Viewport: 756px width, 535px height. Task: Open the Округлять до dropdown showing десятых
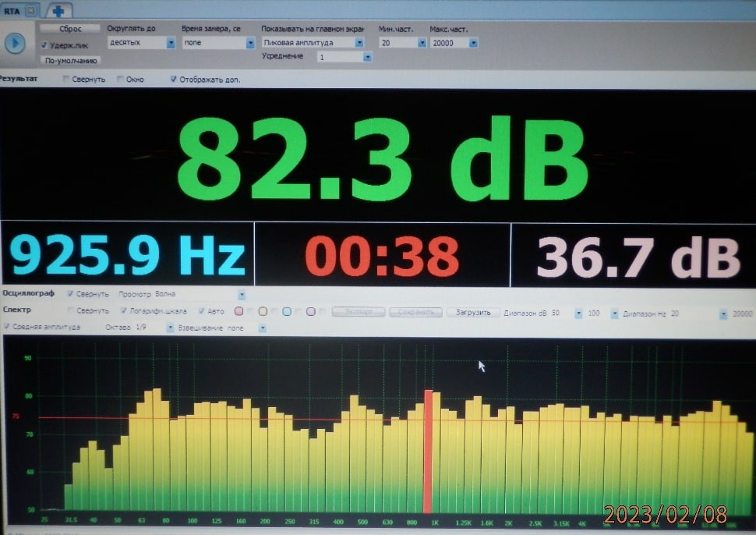[x=141, y=42]
